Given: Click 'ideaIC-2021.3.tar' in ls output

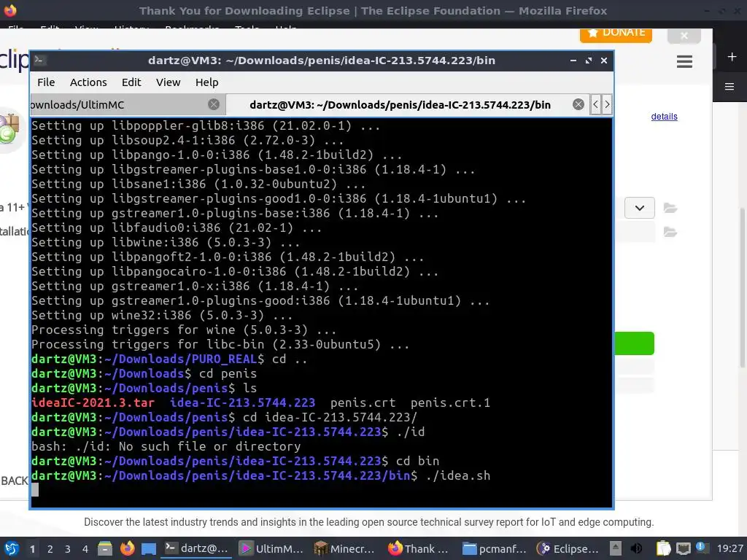Looking at the screenshot, I should click(x=93, y=402).
